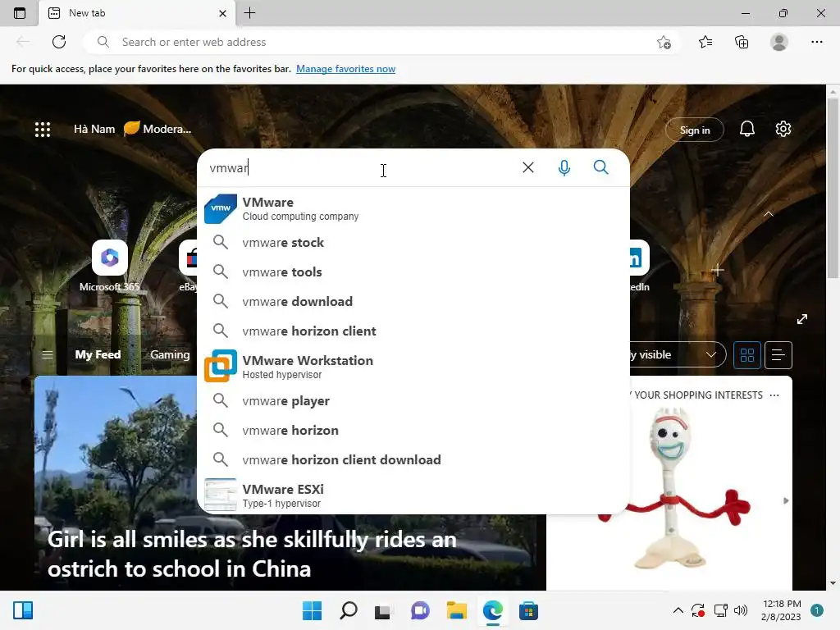The width and height of the screenshot is (840, 630).
Task: Open Windows taskbar Search
Action: pos(348,610)
